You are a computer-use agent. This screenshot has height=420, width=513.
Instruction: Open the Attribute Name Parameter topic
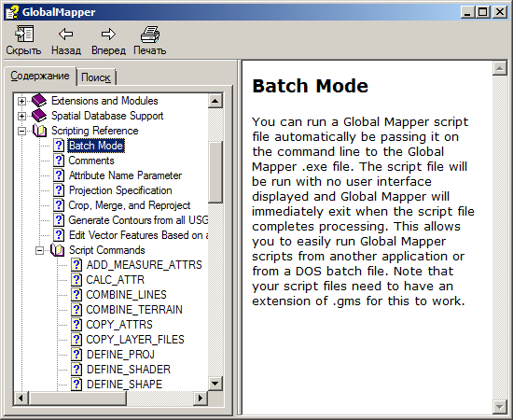point(125,175)
